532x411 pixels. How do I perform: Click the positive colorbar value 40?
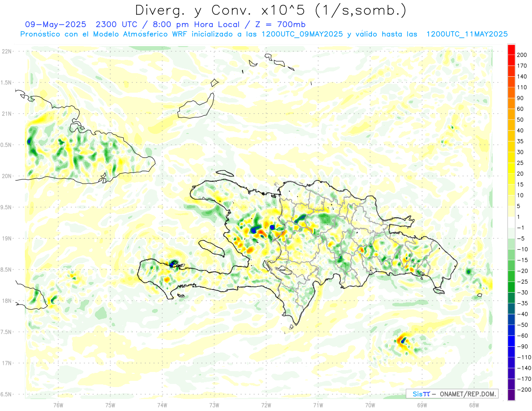(x=521, y=131)
